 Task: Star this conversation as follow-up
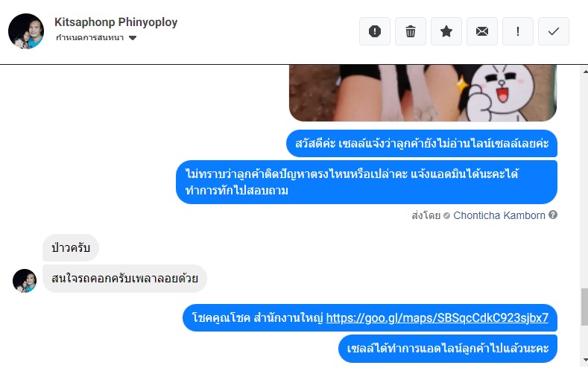pos(446,31)
